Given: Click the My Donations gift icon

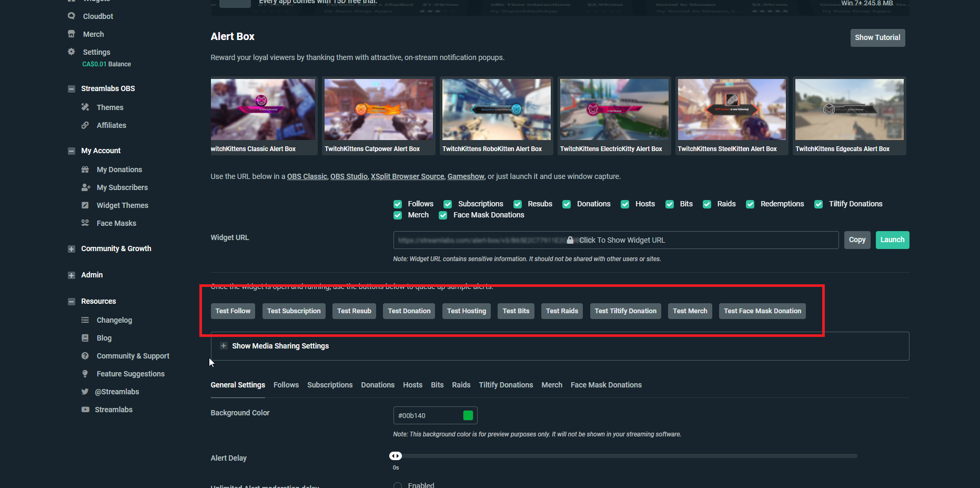Looking at the screenshot, I should [85, 170].
